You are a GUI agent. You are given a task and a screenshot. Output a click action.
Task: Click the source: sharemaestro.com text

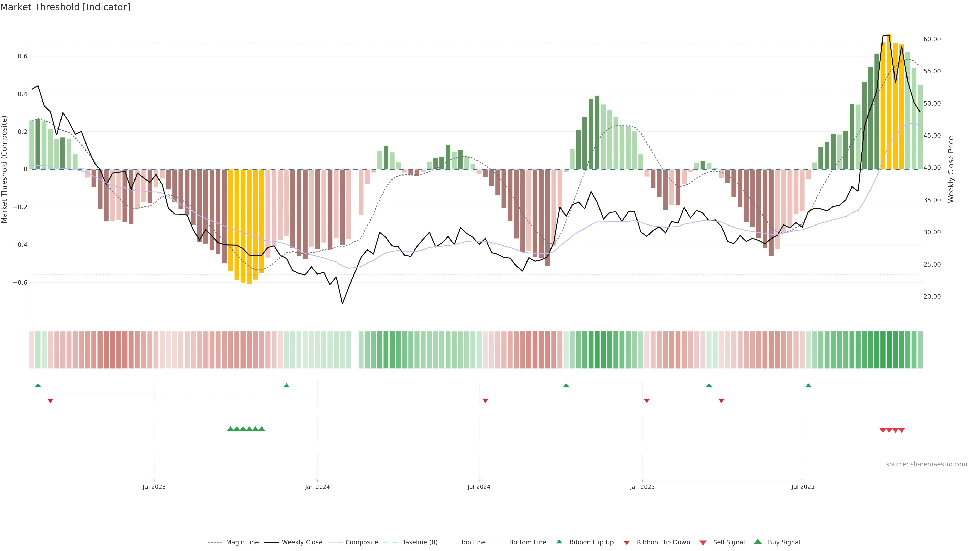coord(926,464)
